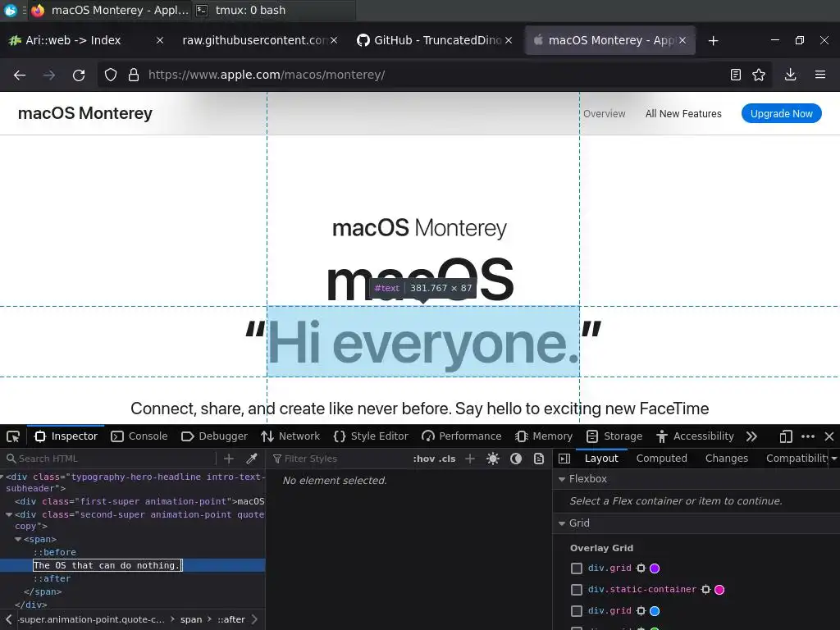Switch to the Console tab

click(x=139, y=436)
